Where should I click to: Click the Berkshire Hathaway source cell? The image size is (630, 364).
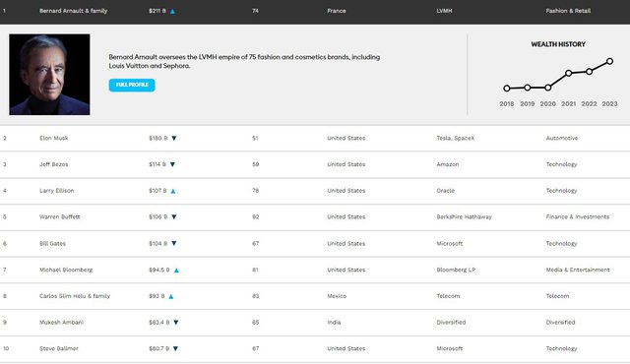point(464,217)
